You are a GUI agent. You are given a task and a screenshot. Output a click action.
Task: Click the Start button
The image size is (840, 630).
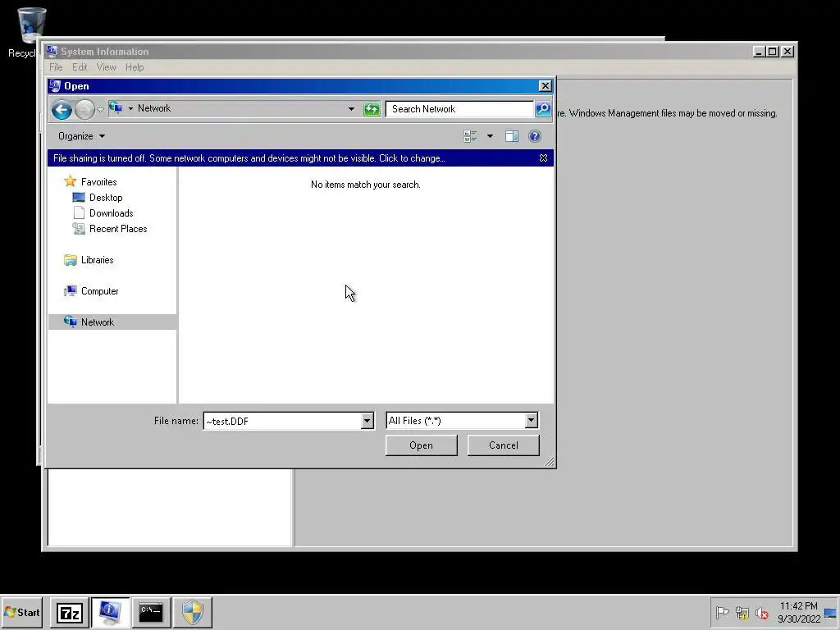pos(21,612)
